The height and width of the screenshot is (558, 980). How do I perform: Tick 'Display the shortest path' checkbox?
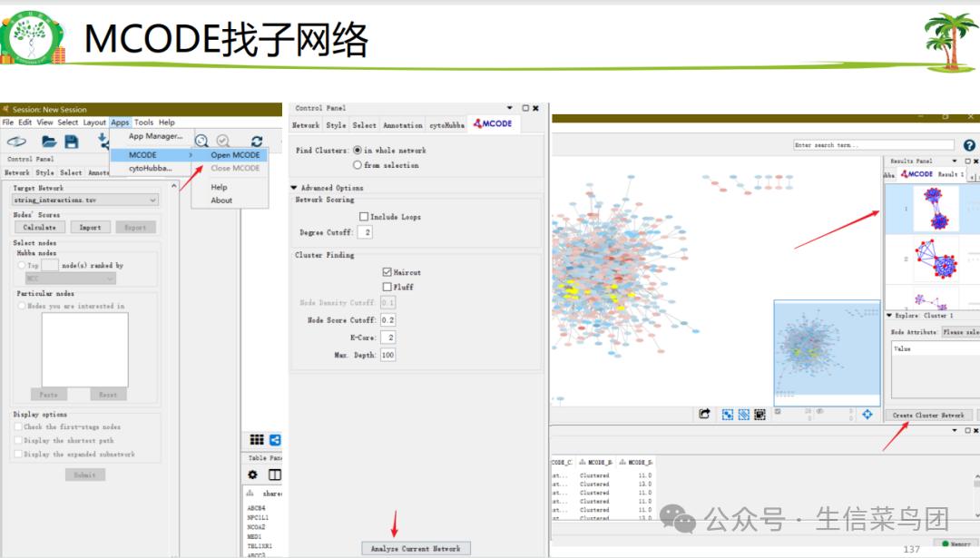(18, 441)
